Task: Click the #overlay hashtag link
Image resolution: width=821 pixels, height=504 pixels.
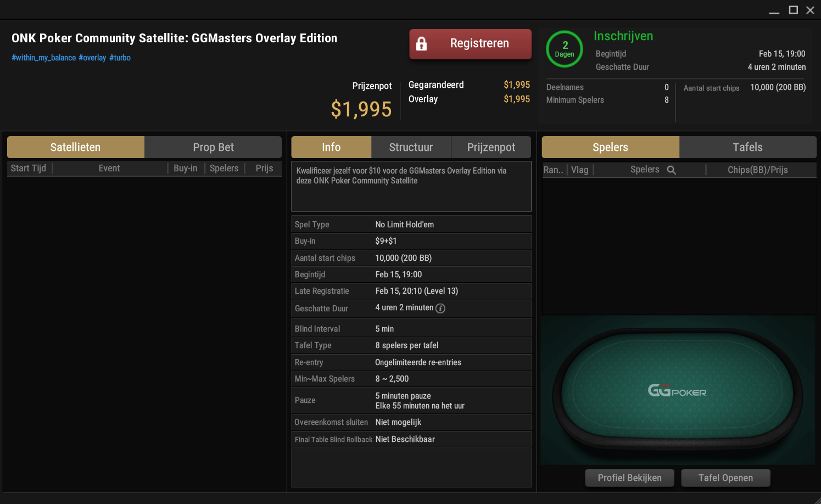Action: [x=92, y=58]
